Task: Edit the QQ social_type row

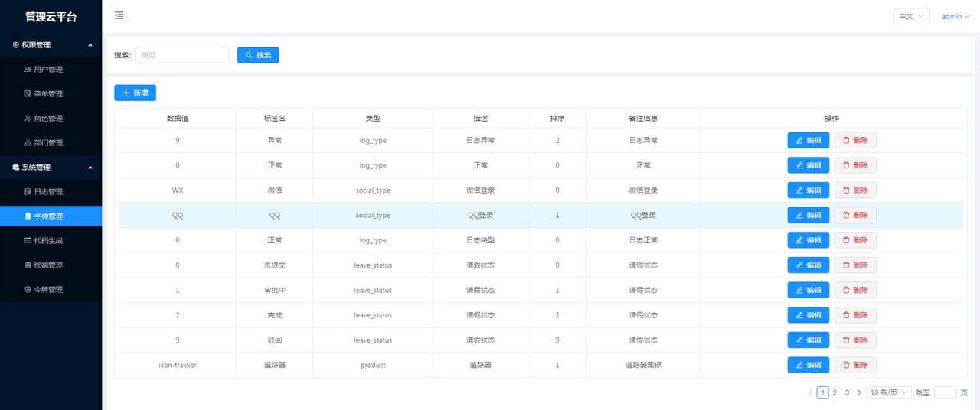Action: [808, 216]
